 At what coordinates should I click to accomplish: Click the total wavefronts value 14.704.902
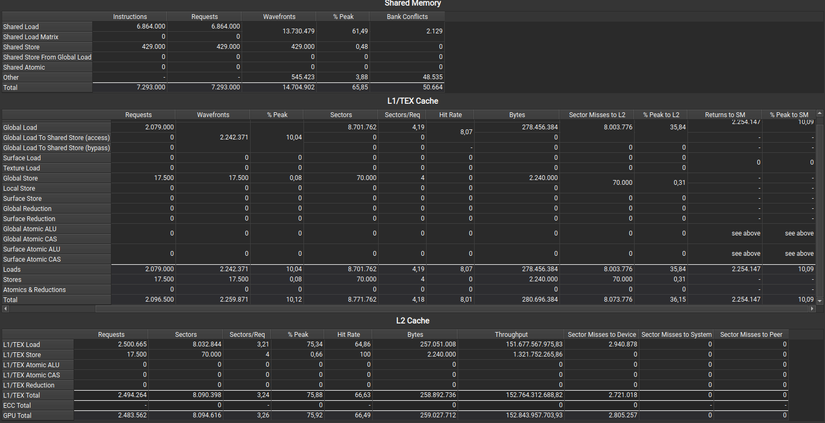(x=298, y=87)
